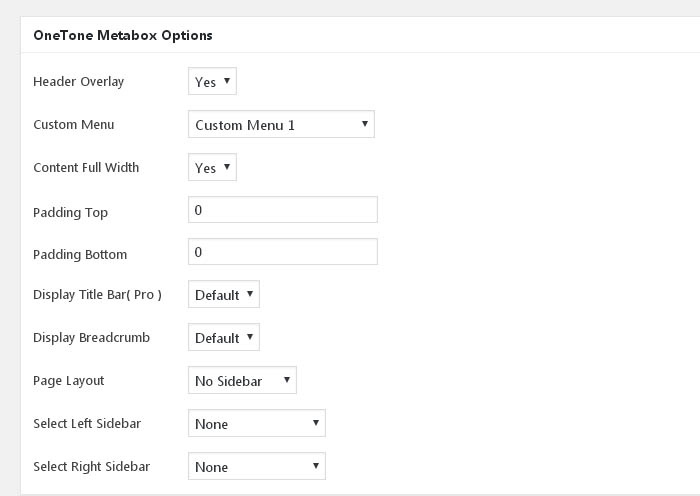700x496 pixels.
Task: Open Display Breadcrumb dropdown
Action: point(224,337)
